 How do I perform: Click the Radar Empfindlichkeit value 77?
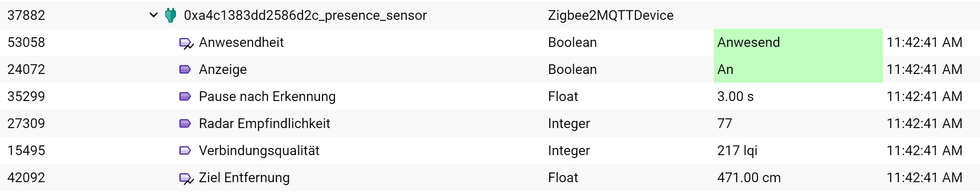[x=724, y=123]
